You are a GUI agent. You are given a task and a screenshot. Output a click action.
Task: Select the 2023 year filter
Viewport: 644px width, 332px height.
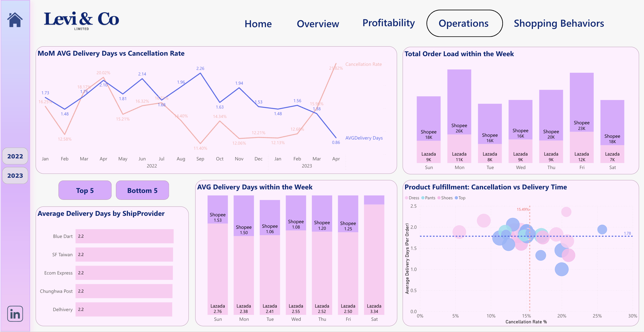pos(15,175)
